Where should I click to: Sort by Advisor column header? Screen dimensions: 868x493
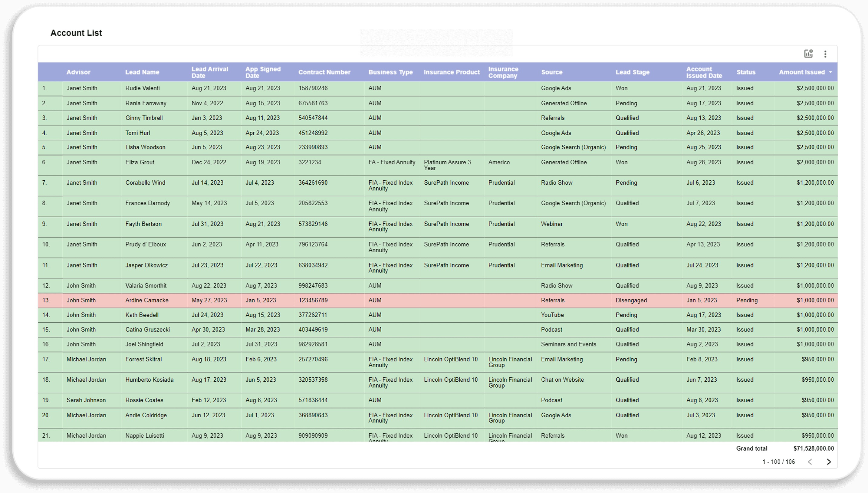pos(78,72)
